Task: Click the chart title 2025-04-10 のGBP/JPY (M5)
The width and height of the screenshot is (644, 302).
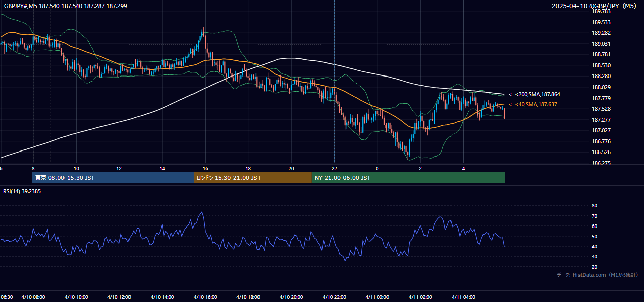Action: point(595,6)
